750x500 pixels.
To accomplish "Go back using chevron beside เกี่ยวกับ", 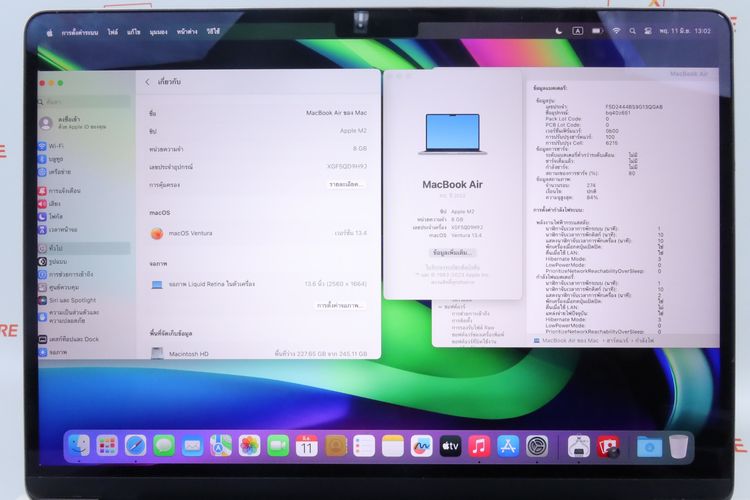I will [x=147, y=82].
